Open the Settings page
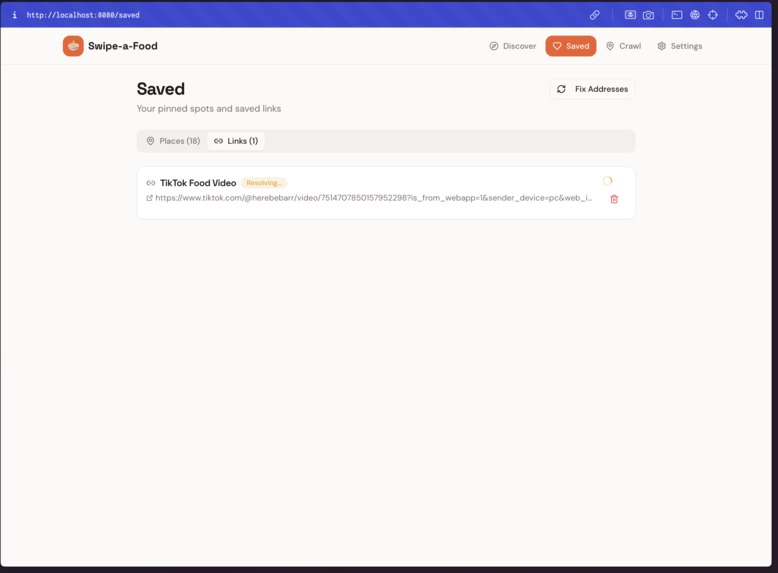The image size is (778, 573). pos(679,46)
